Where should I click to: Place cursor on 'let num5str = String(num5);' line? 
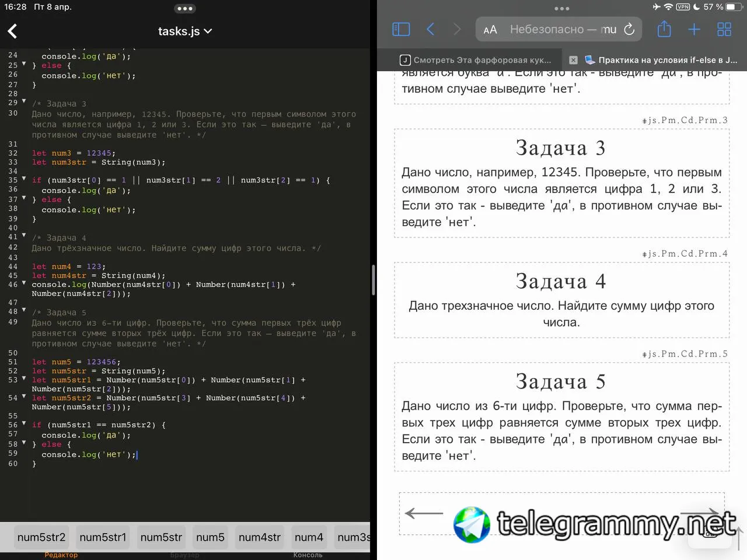coord(99,371)
